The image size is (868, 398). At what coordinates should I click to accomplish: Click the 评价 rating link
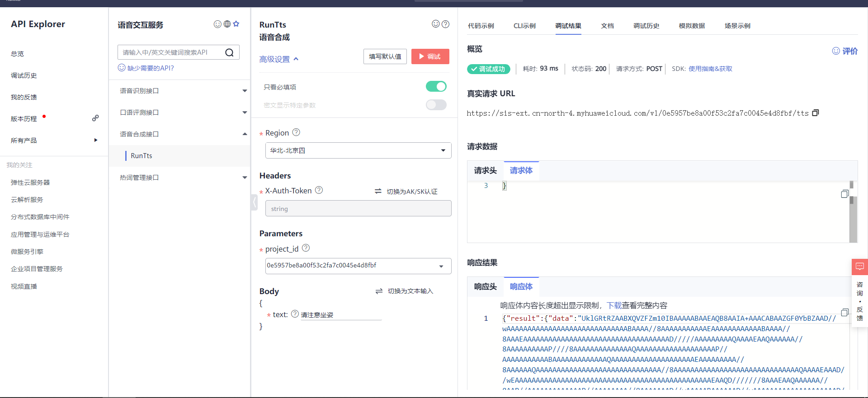(x=845, y=51)
